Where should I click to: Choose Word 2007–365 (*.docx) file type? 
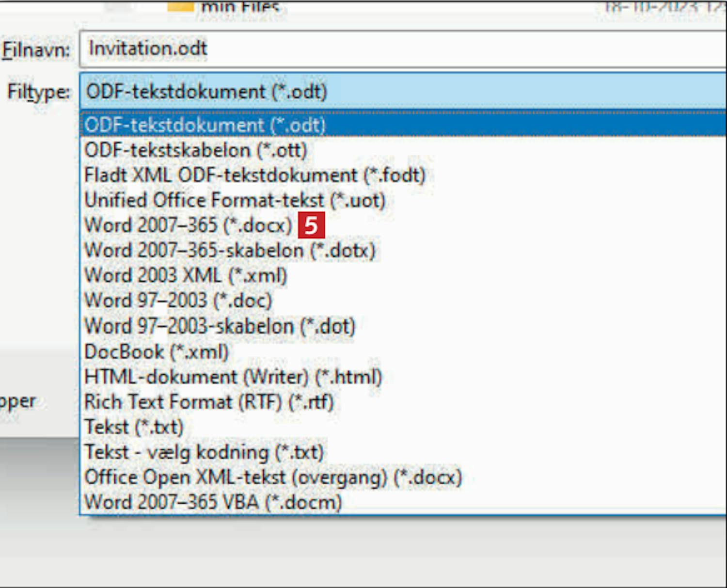pos(403,225)
